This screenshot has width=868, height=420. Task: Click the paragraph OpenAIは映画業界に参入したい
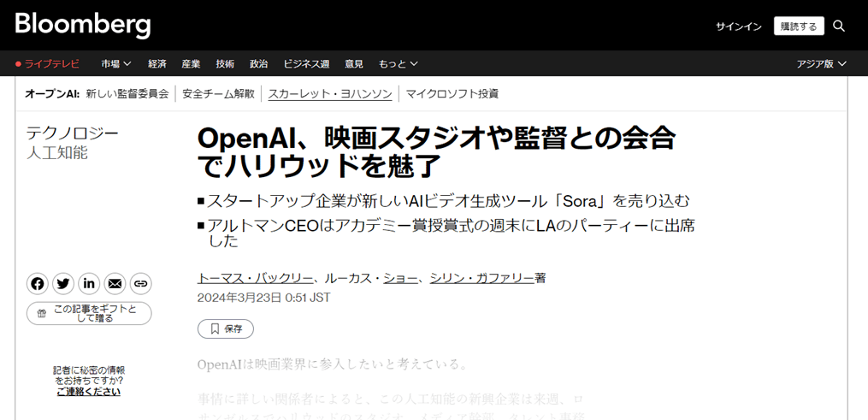point(333,364)
